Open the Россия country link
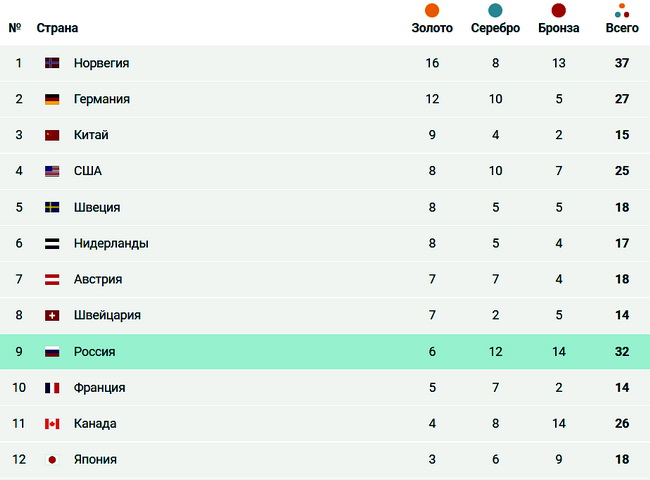The height and width of the screenshot is (480, 650). [x=94, y=351]
